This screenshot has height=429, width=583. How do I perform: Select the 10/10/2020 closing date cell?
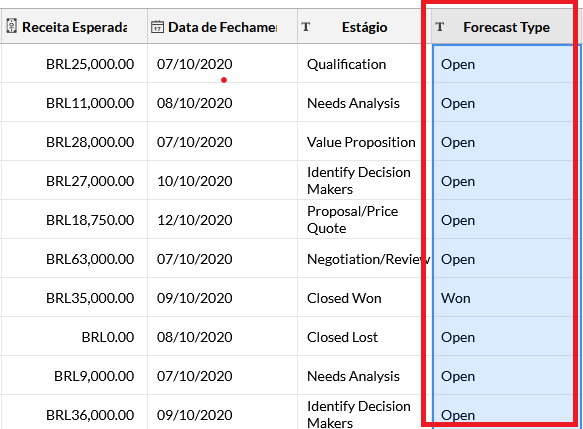[x=222, y=181]
